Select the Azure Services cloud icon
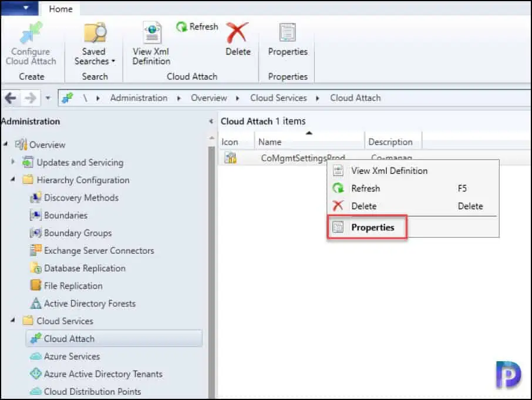This screenshot has width=532, height=400. (x=36, y=356)
